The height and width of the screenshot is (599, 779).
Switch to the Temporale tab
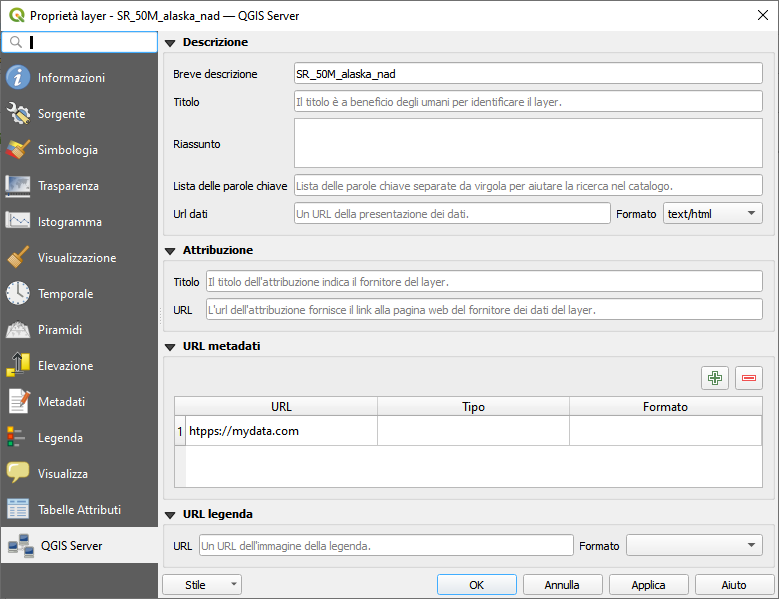tap(79, 294)
